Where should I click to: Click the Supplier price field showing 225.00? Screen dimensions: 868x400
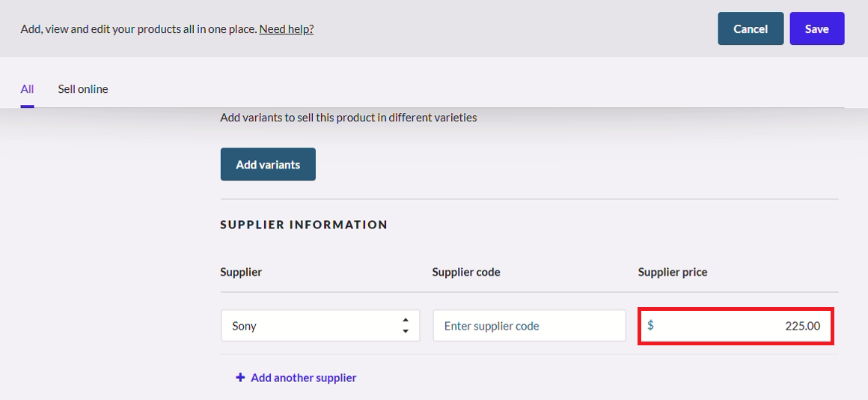coord(736,326)
